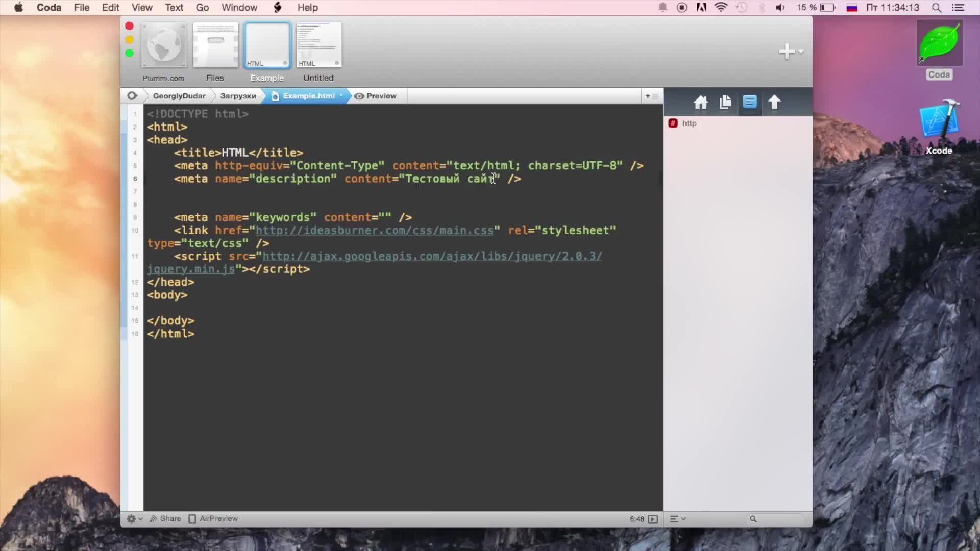Switch input language via Russian flag

(852, 8)
